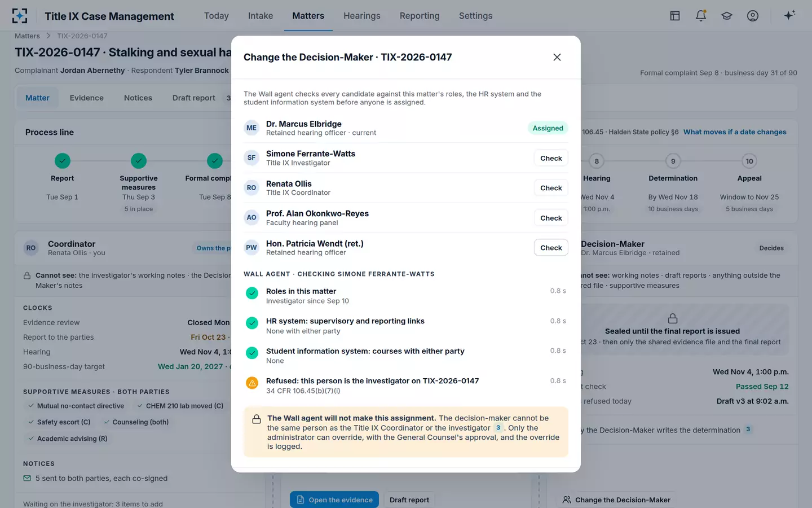Click the AO avatar for Prof. Okonkwo-Reyes
The image size is (812, 508).
(251, 217)
